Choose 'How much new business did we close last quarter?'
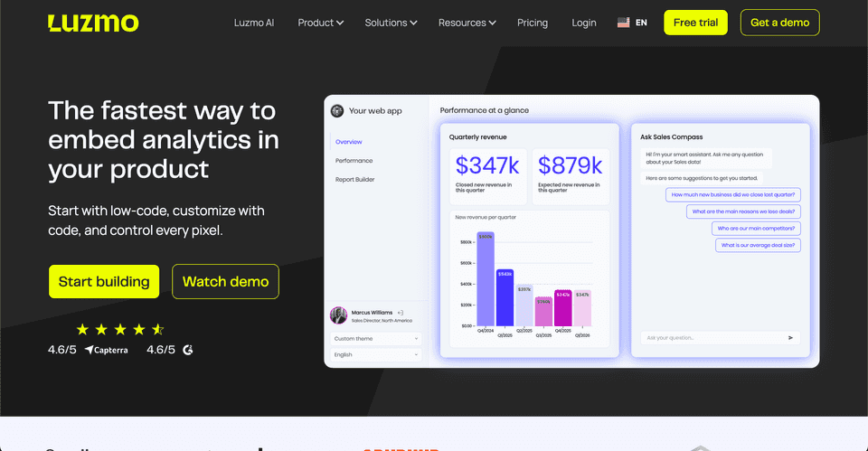 (733, 195)
